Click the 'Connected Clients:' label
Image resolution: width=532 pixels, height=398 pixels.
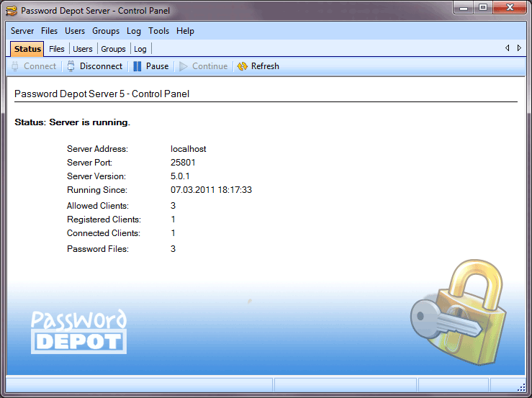(104, 233)
